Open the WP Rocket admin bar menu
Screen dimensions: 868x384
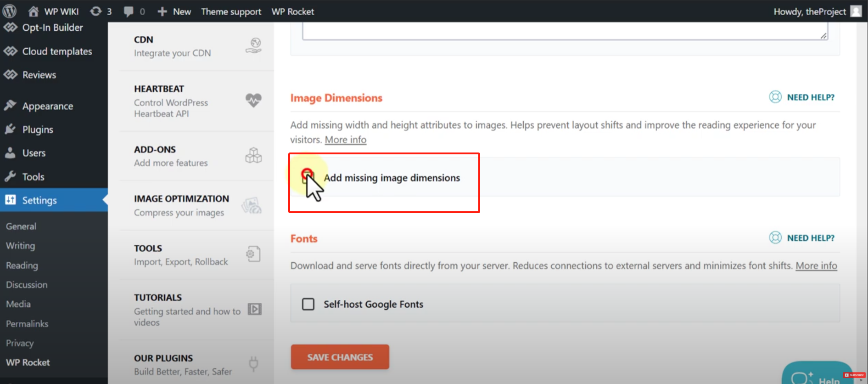click(292, 11)
